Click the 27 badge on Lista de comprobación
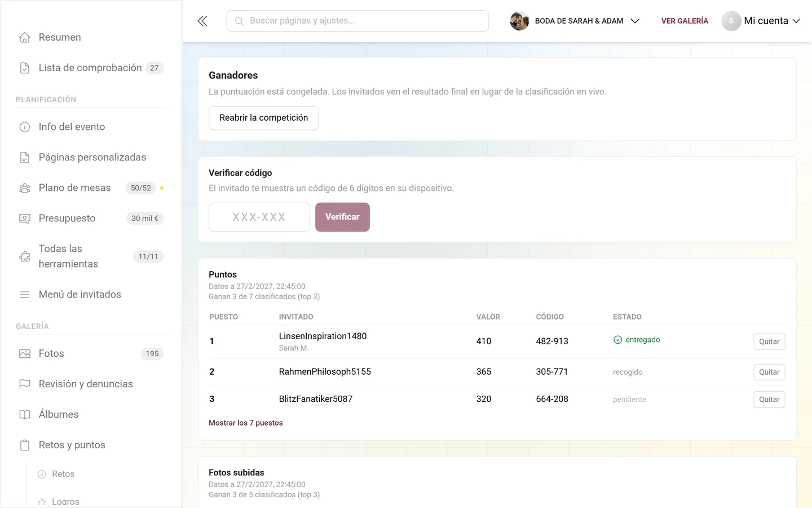This screenshot has width=812, height=508. [155, 68]
